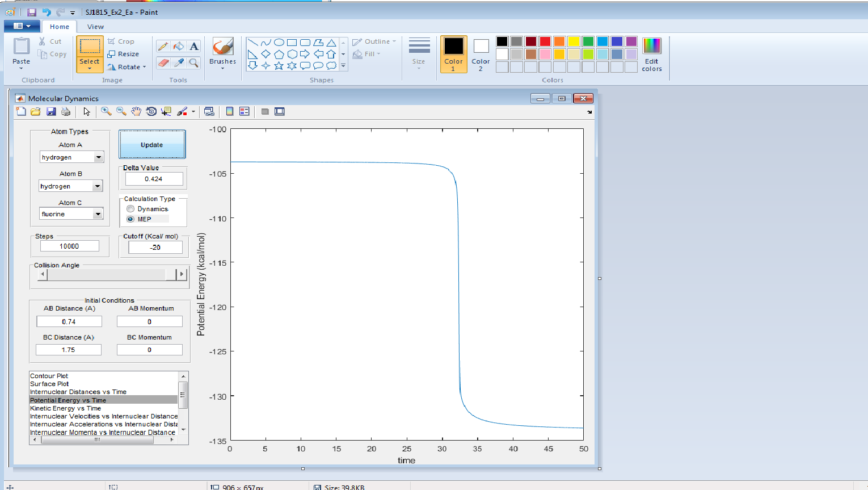Switch to the View ribbon tab
The height and width of the screenshot is (490, 868).
tap(95, 27)
